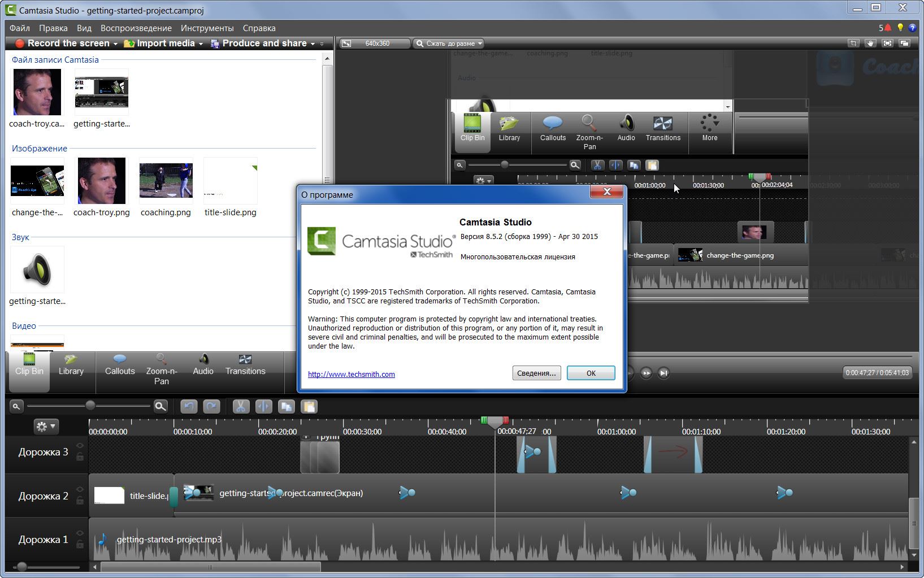
Task: Open the Справка menu
Action: pos(259,28)
